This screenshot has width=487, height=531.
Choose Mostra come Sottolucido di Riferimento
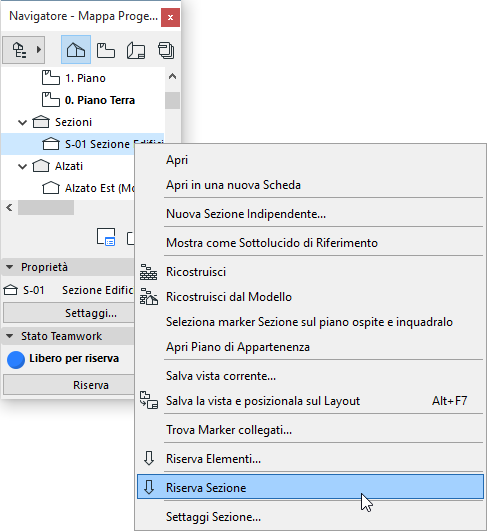click(310, 243)
